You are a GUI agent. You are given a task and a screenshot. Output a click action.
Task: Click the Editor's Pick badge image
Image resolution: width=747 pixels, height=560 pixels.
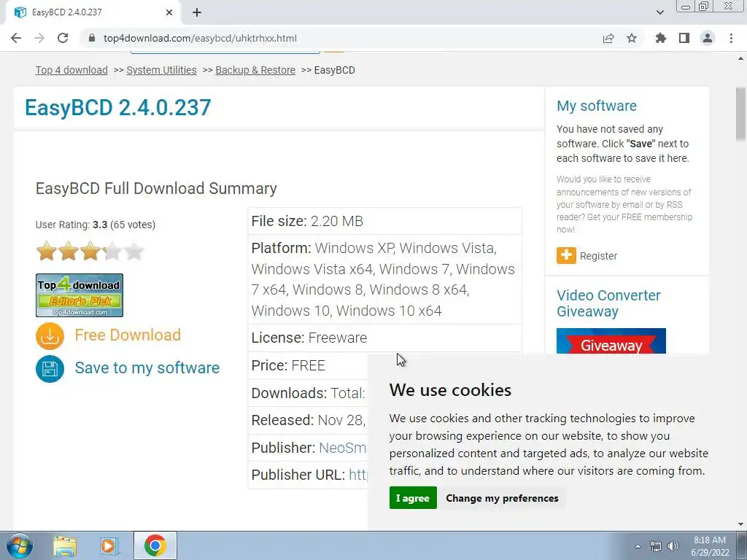click(80, 295)
